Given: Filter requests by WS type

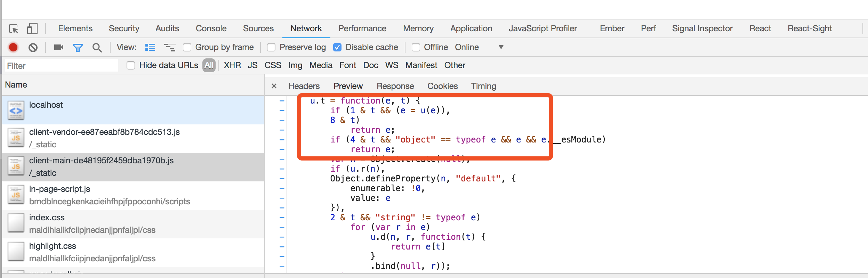Looking at the screenshot, I should tap(392, 65).
